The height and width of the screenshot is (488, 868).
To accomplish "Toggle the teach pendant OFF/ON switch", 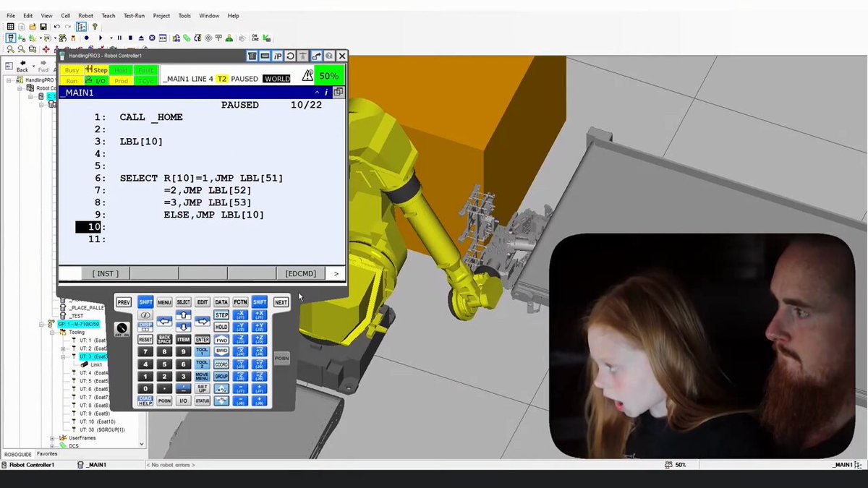I will [122, 329].
